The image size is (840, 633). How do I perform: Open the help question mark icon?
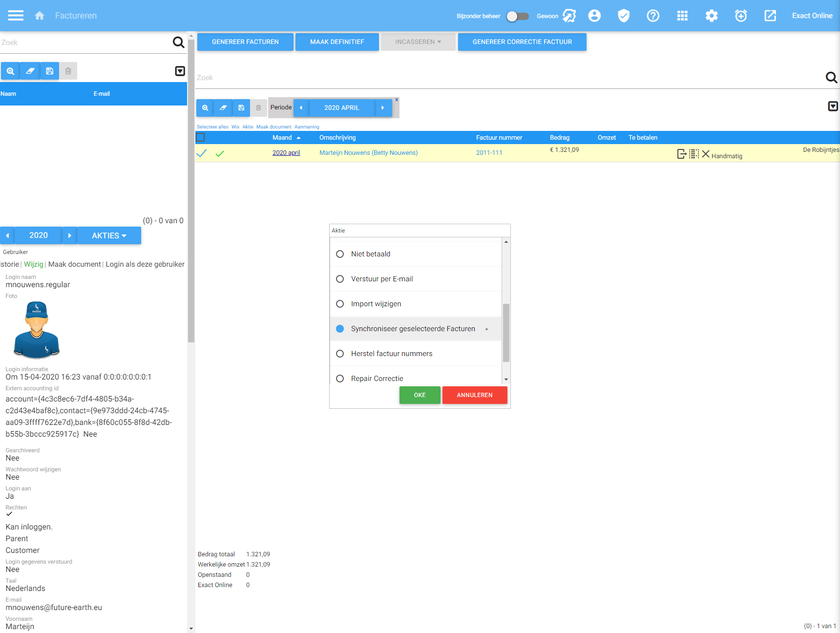click(x=653, y=16)
